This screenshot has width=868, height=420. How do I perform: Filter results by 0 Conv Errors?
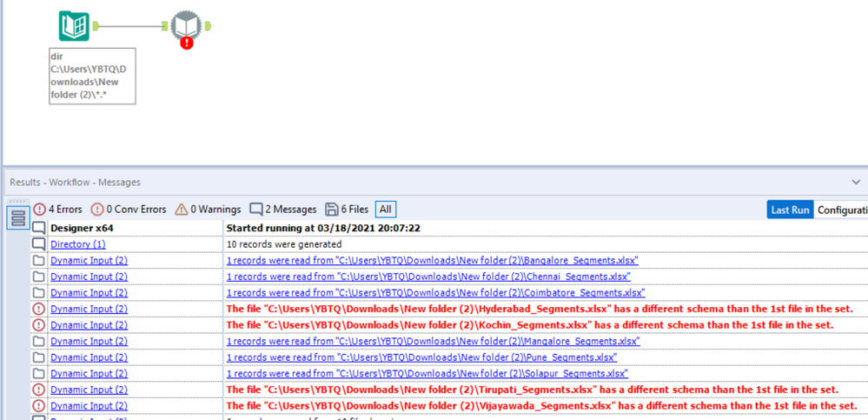pos(128,210)
